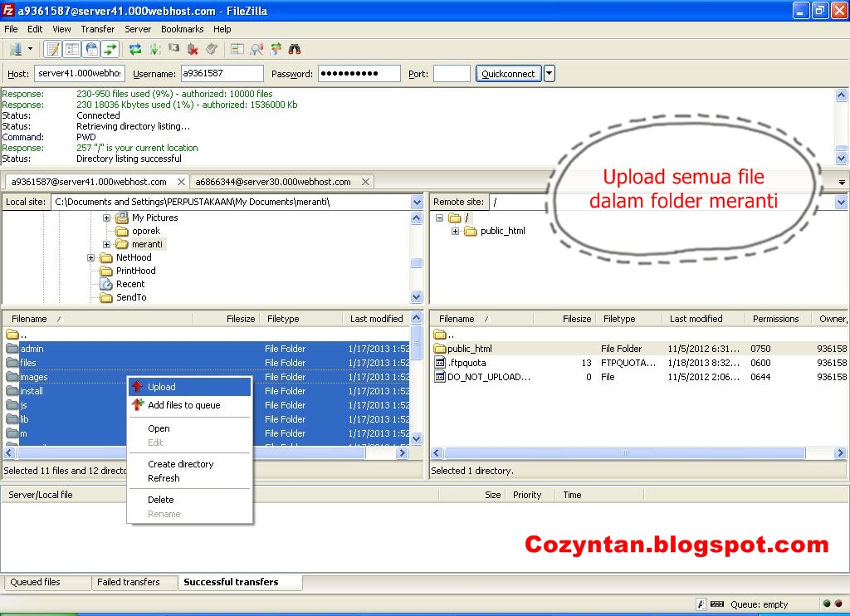The width and height of the screenshot is (850, 616).
Task: Click the green activity LED in status bar
Action: [x=827, y=604]
